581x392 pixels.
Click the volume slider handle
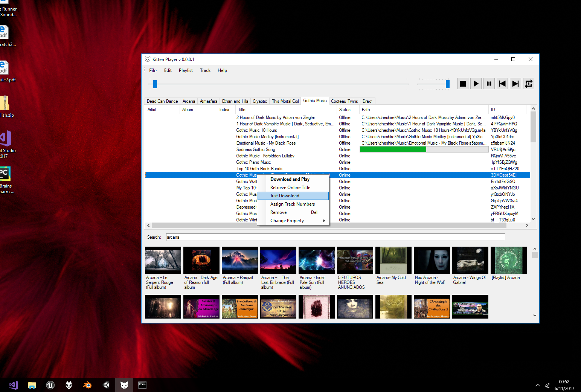tap(447, 84)
